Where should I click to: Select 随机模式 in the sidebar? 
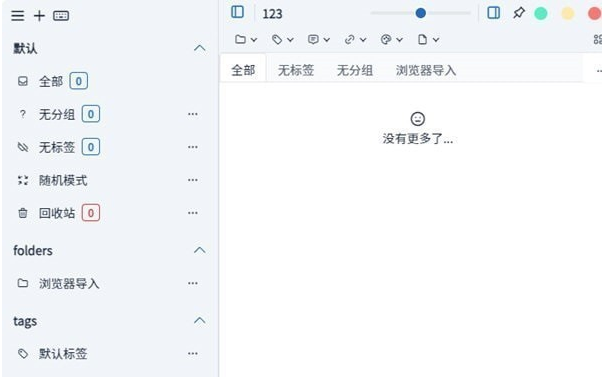(63, 180)
